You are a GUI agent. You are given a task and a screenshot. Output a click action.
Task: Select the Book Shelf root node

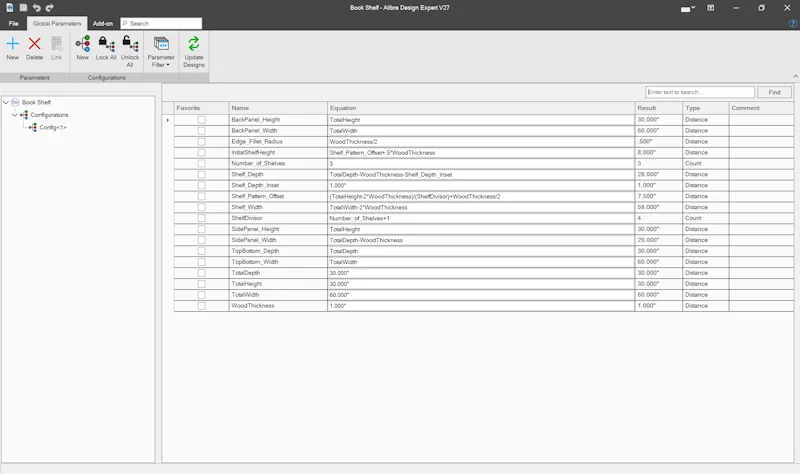pos(36,102)
